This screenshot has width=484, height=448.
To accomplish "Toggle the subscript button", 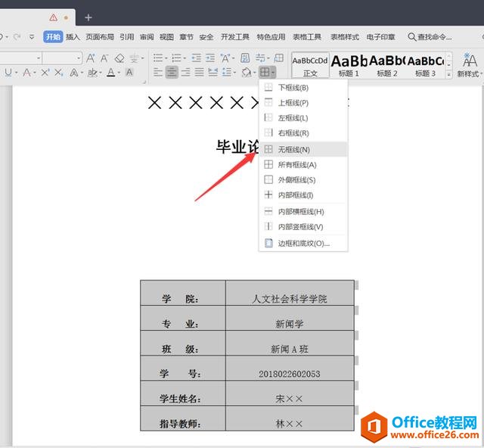I will point(59,73).
